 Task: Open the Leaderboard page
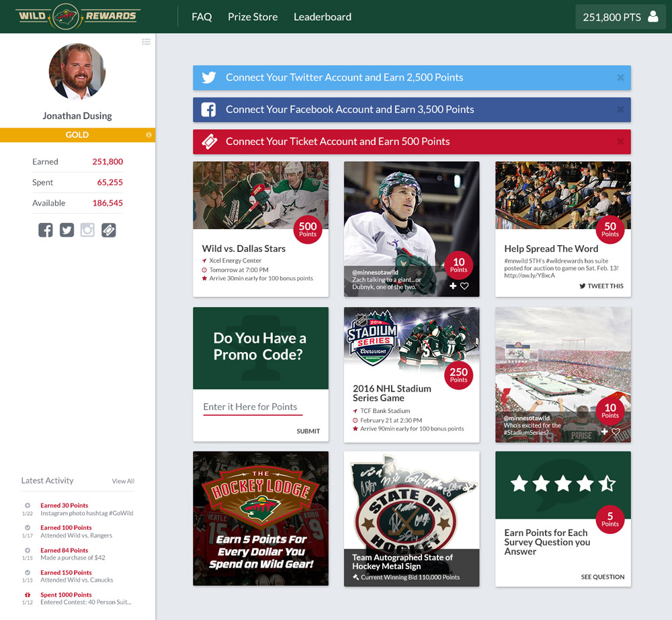click(x=323, y=17)
